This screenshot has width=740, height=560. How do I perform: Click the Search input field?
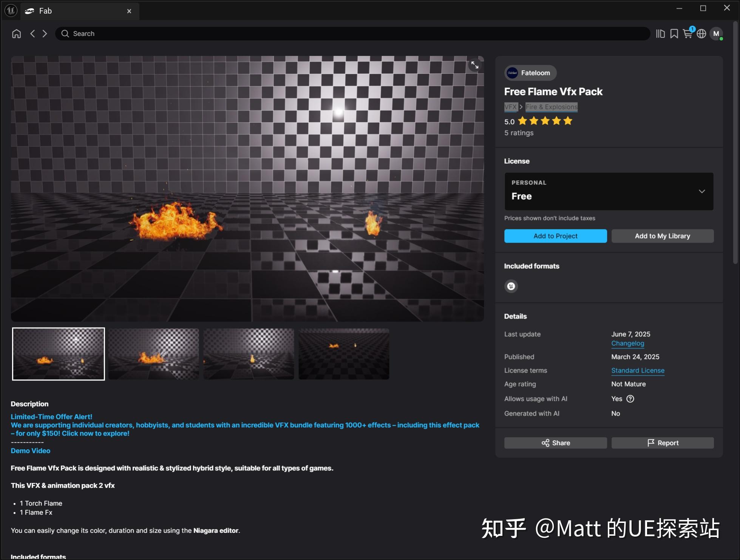click(x=351, y=34)
